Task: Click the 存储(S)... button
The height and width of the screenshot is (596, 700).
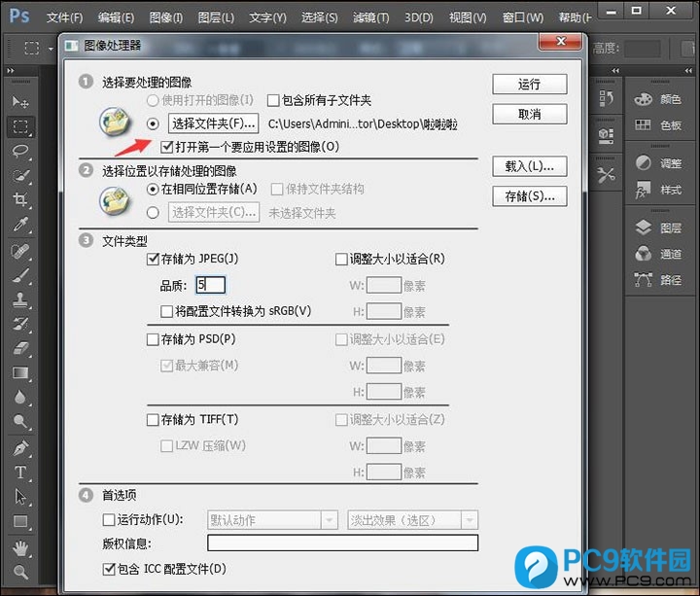Action: 530,196
